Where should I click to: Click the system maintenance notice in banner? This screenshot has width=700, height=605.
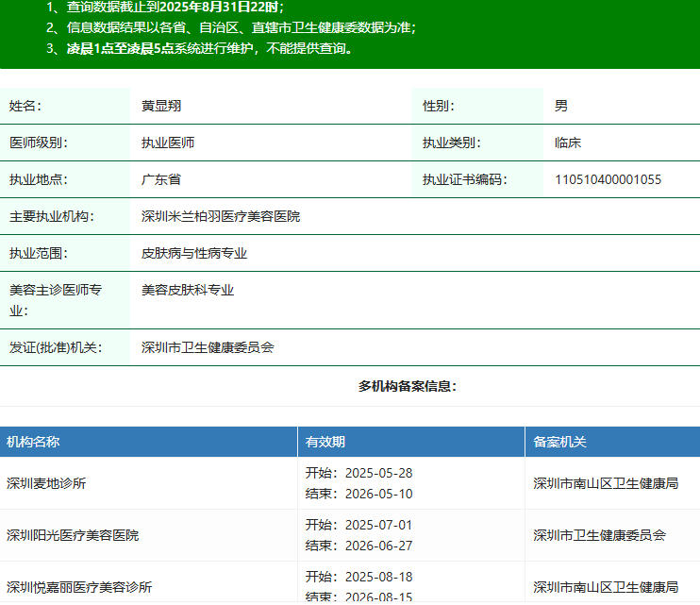(203, 48)
